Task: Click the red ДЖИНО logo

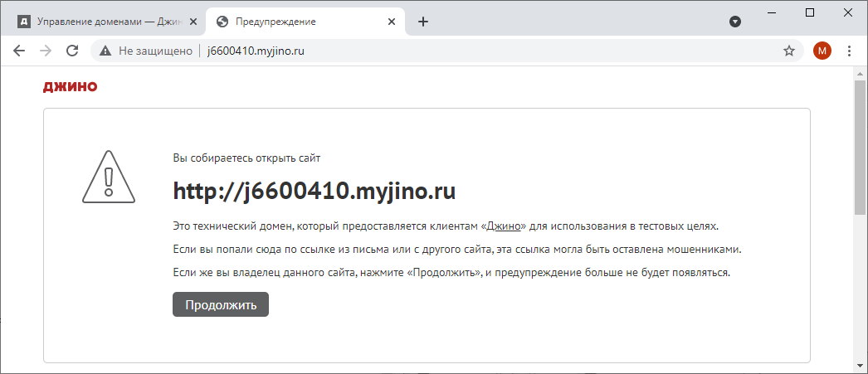Action: 70,86
